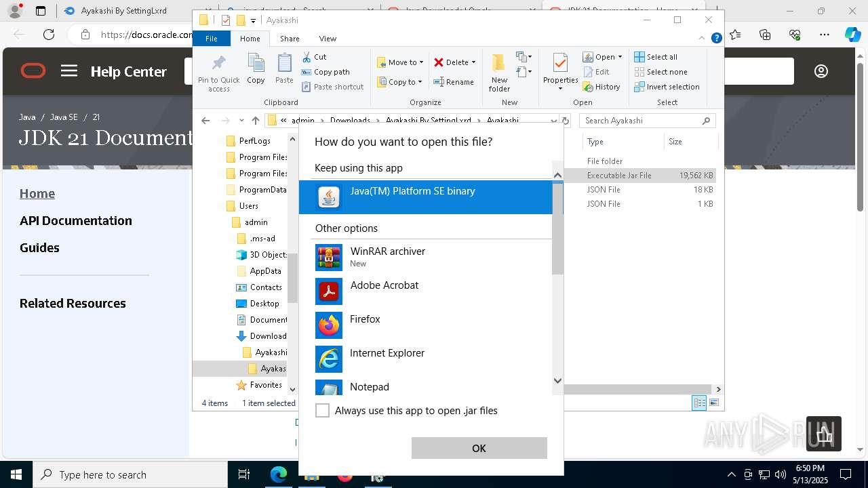Open the Oracle hamburger menu
The image size is (868, 488).
[69, 70]
